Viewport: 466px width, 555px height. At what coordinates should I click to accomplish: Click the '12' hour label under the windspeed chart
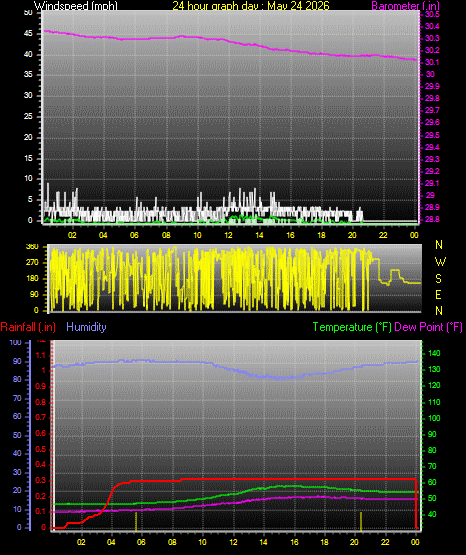[x=228, y=235]
